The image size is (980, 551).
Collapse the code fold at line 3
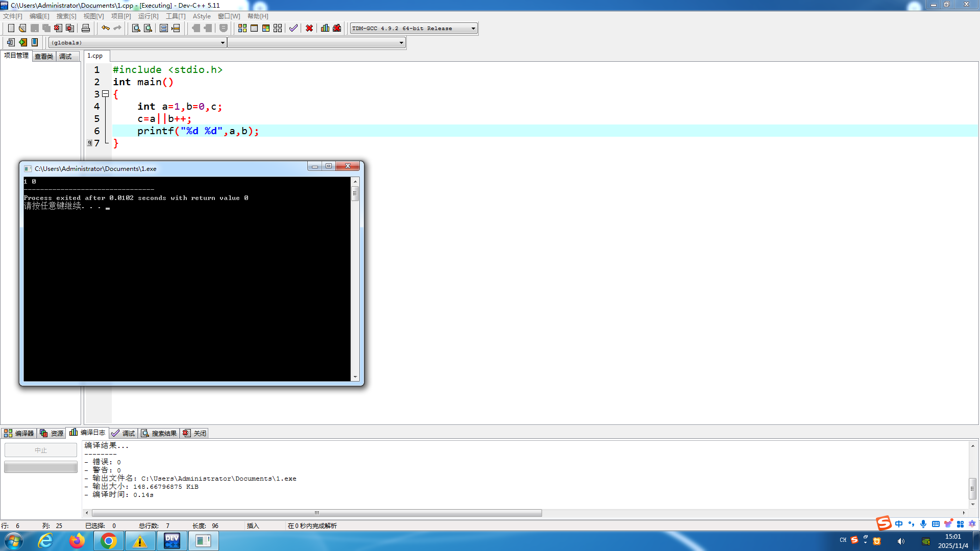click(106, 94)
